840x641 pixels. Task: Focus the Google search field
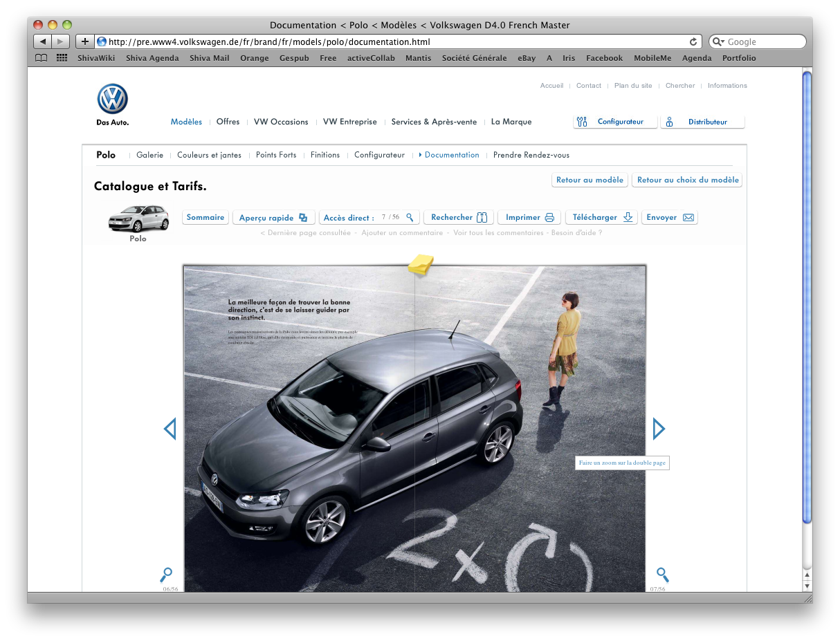[x=758, y=41]
